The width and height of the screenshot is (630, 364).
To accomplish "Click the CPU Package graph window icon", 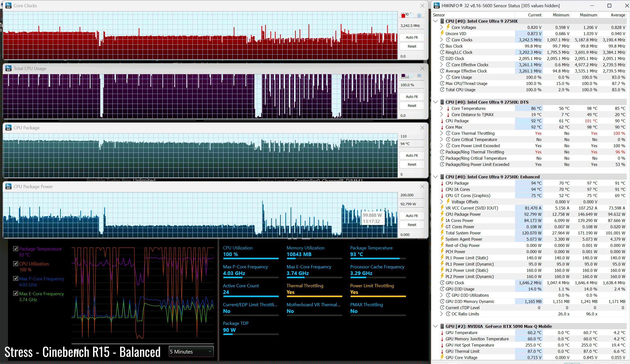I will (8, 128).
